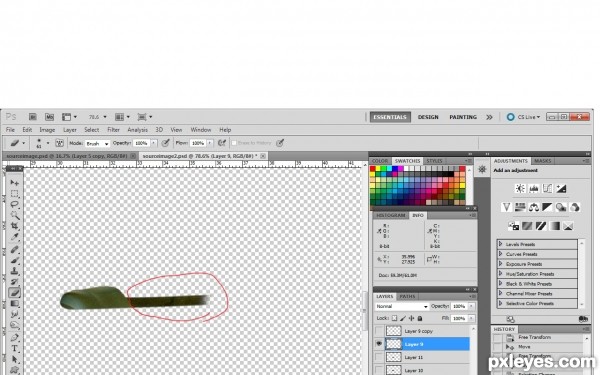Launch Bridge from the application bar
Screen dimensions: 600x375
(33, 117)
